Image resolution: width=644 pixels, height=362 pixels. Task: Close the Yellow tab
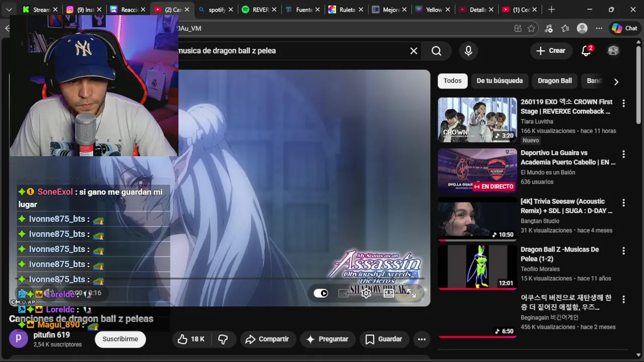[448, 10]
